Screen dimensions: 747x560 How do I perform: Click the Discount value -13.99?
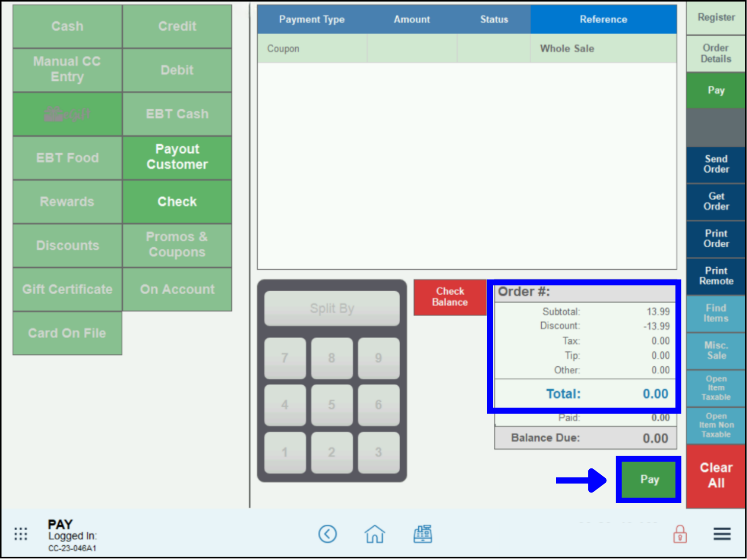(x=656, y=327)
